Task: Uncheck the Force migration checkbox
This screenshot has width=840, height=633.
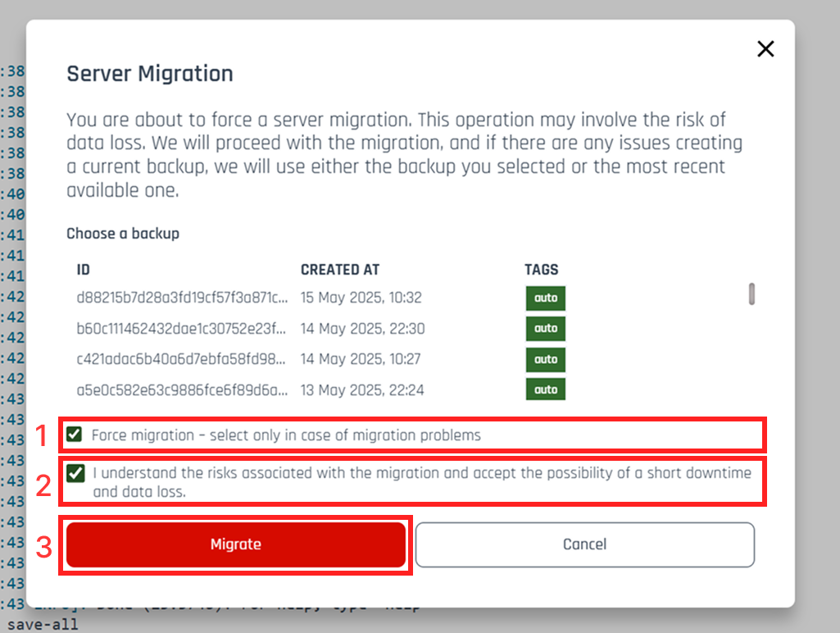Action: pos(75,435)
